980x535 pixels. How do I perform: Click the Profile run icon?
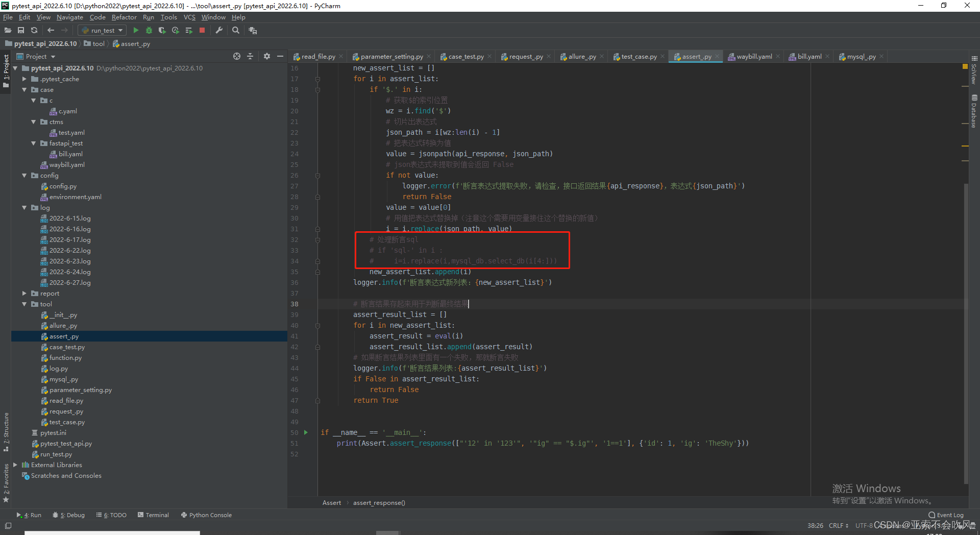[x=176, y=31]
